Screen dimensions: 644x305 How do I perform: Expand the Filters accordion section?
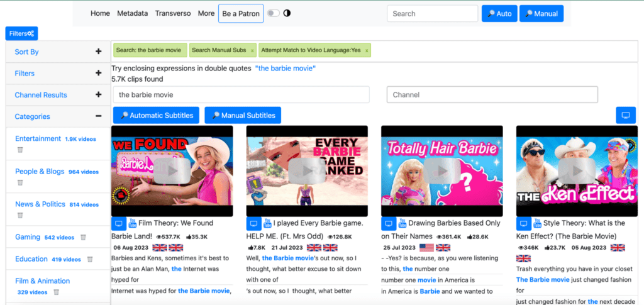coord(58,73)
